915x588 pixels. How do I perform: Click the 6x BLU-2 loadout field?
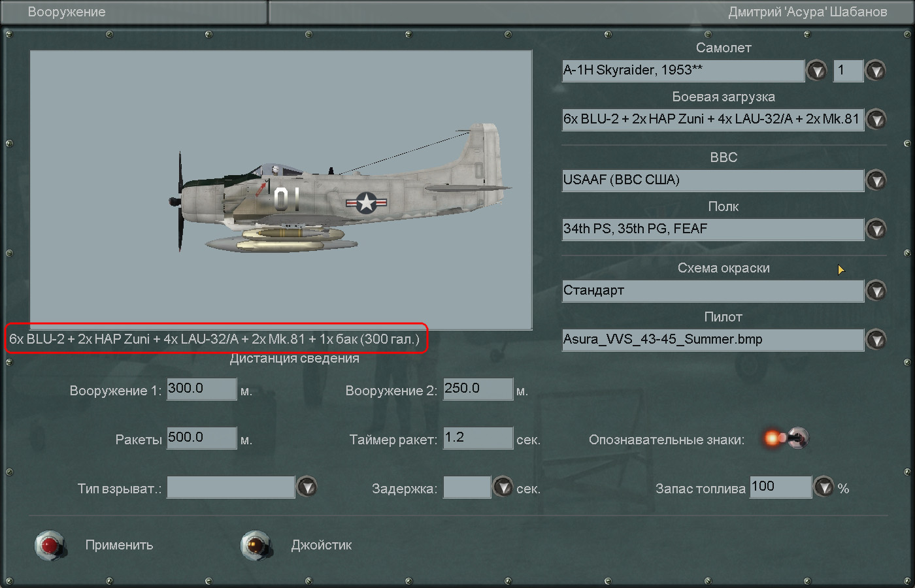(x=713, y=120)
